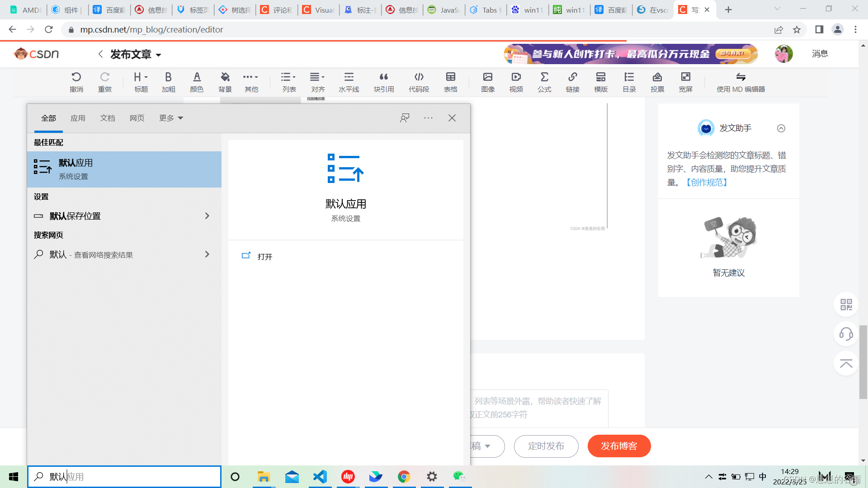Image resolution: width=868 pixels, height=488 pixels.
Task: Collapse the 发文助手 assistant panel
Action: click(x=781, y=128)
